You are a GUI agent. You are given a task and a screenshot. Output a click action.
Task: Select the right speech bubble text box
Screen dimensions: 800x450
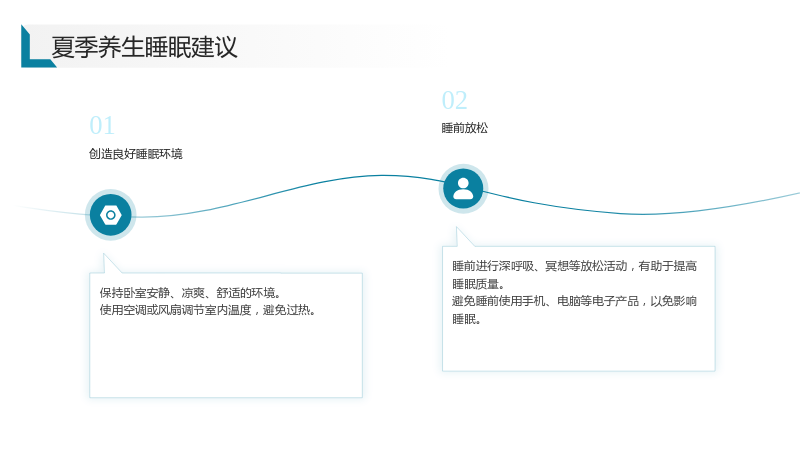pos(579,309)
